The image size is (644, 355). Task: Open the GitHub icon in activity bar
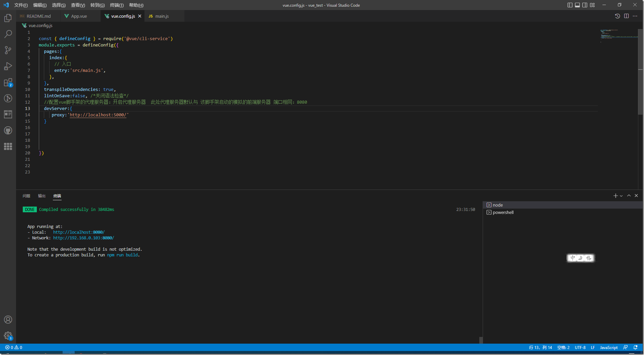point(8,130)
